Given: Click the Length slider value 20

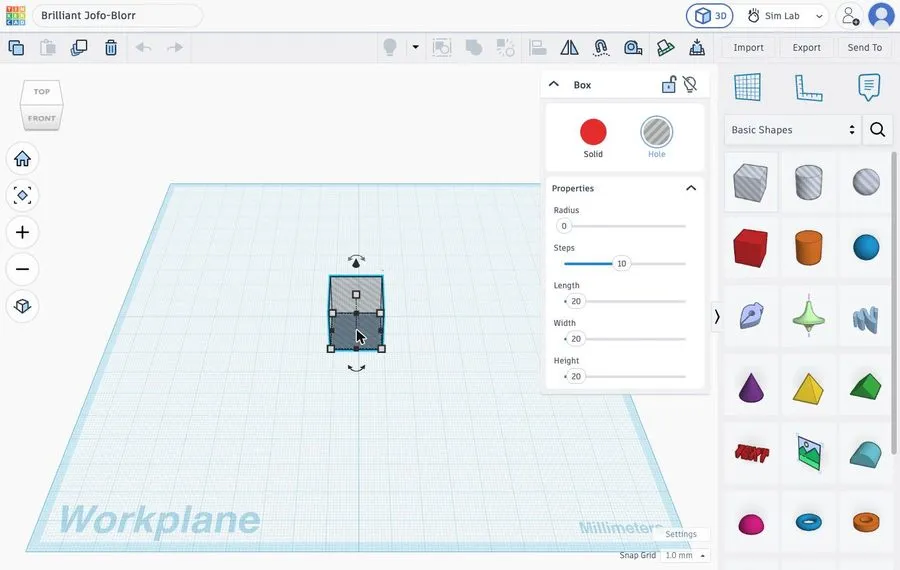Looking at the screenshot, I should click(576, 301).
